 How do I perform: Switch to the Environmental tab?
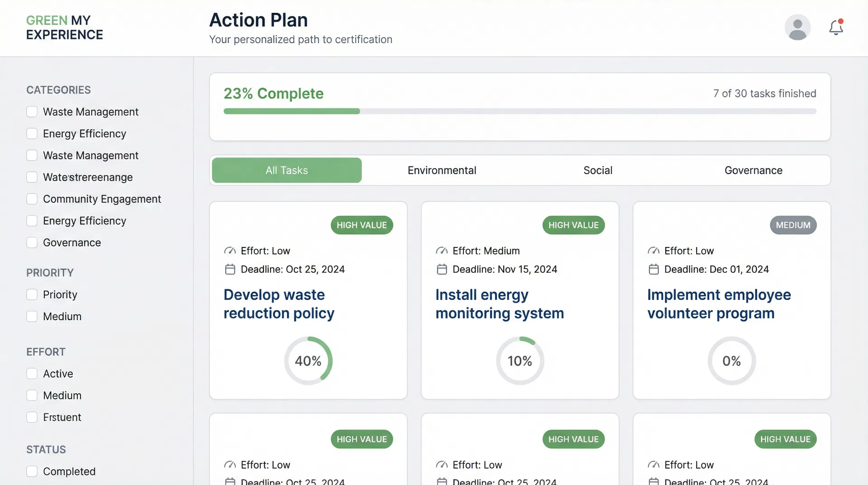(442, 170)
